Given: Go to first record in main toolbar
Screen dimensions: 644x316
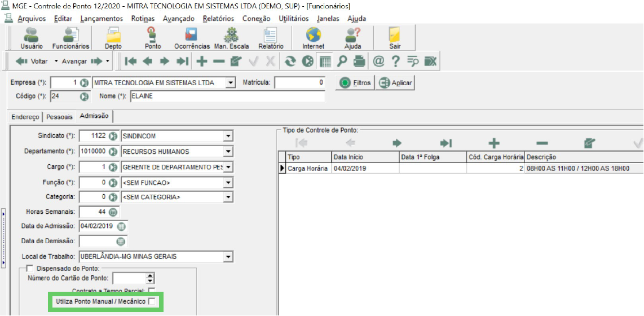Looking at the screenshot, I should (130, 62).
